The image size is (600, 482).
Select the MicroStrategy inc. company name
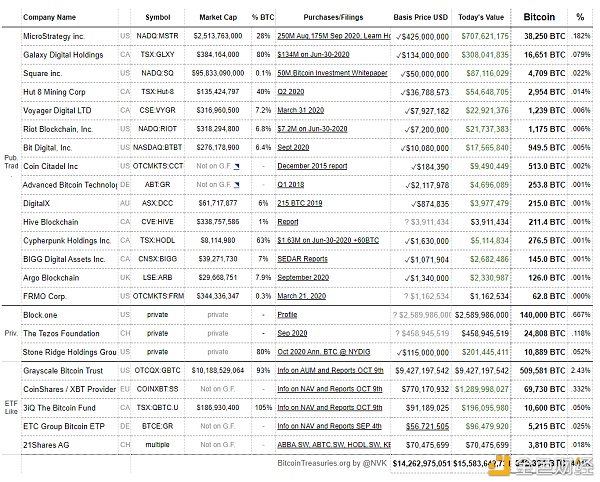coord(54,36)
